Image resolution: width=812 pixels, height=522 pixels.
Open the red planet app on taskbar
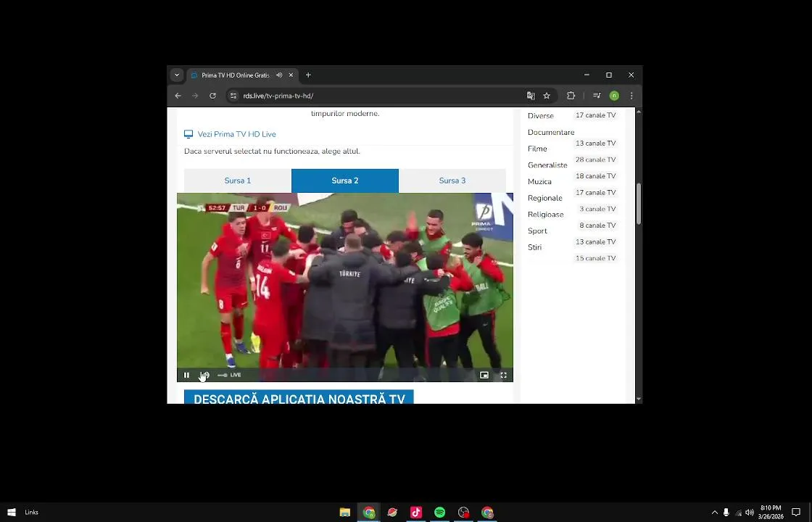(x=392, y=512)
